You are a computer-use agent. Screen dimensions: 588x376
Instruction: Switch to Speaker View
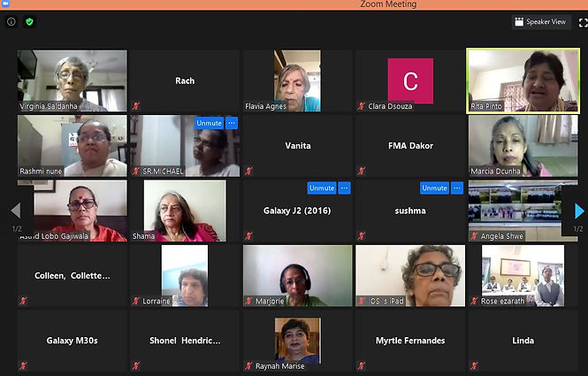pyautogui.click(x=541, y=22)
